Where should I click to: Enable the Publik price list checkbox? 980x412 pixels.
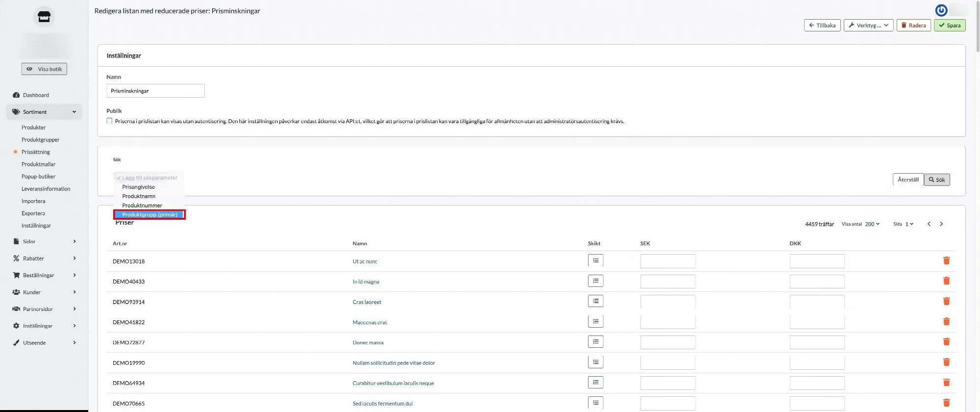[x=109, y=121]
